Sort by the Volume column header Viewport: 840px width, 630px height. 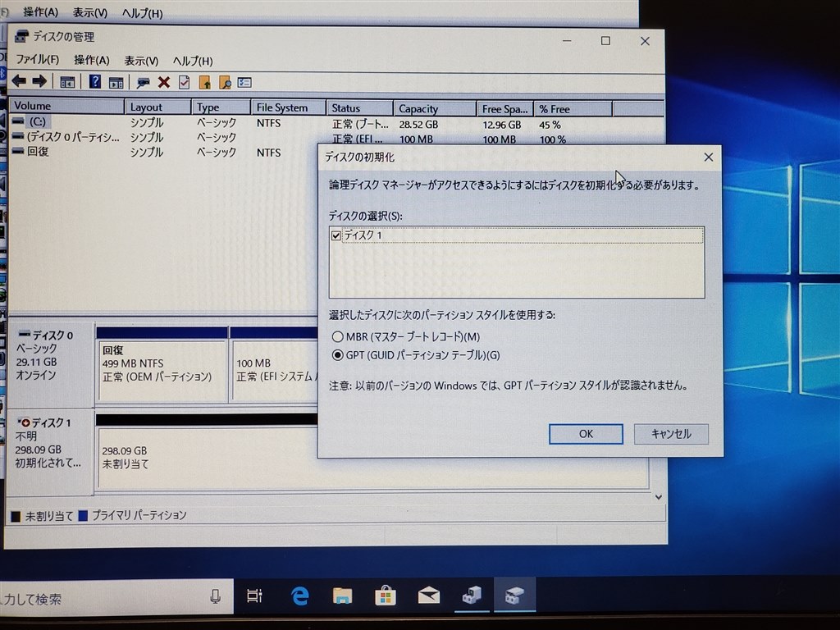click(67, 106)
